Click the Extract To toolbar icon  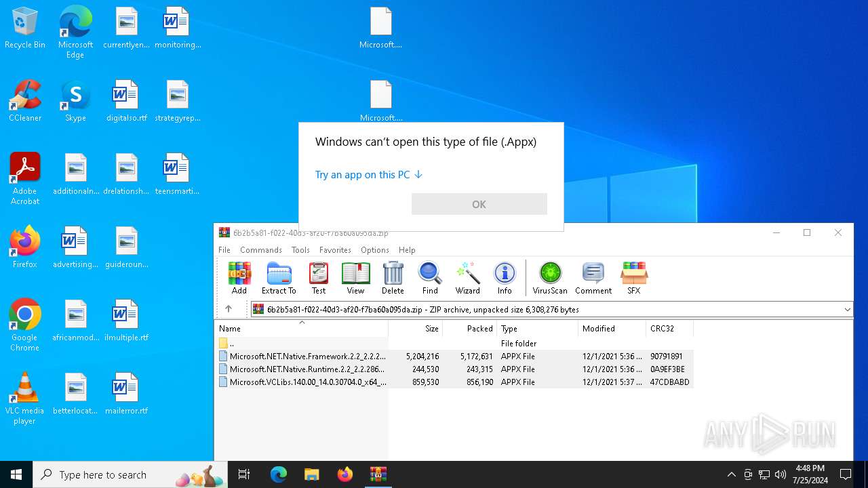tap(279, 278)
